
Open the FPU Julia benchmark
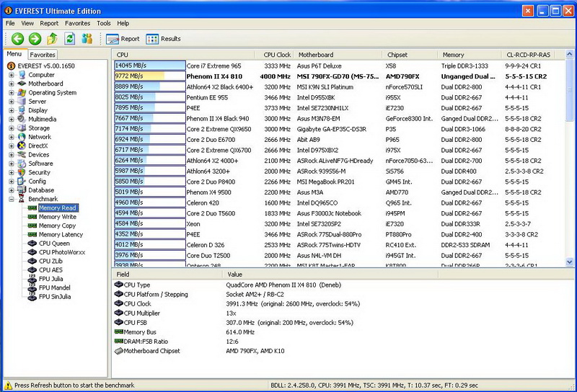point(50,279)
